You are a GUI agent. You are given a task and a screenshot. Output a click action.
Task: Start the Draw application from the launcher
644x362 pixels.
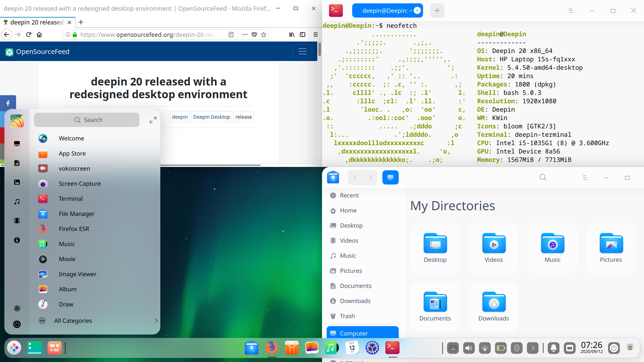pyautogui.click(x=66, y=304)
